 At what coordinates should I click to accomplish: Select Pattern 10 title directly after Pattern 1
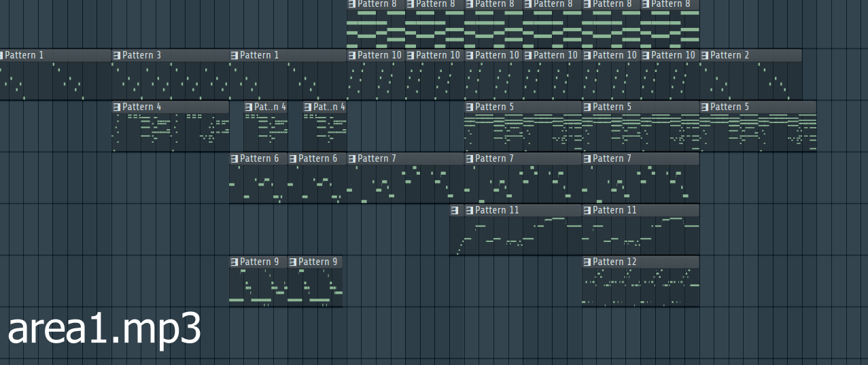380,55
